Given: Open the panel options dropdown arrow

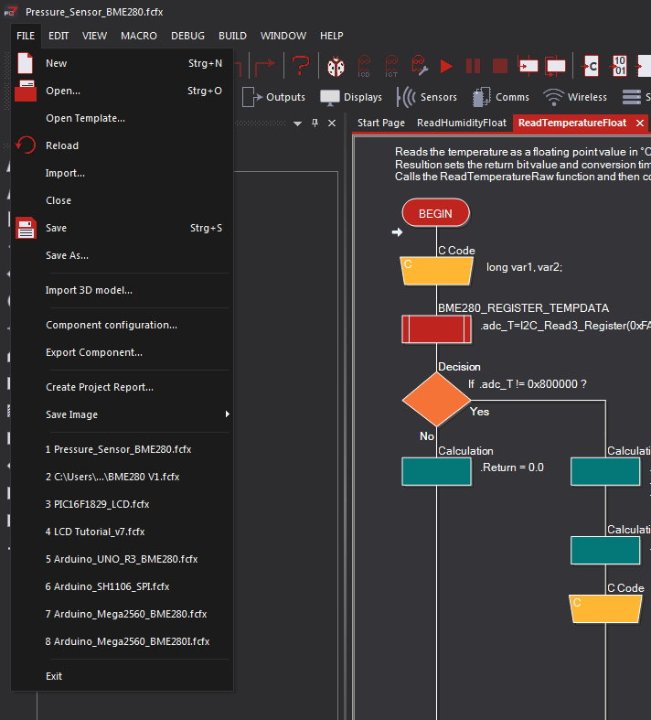Looking at the screenshot, I should tap(297, 124).
